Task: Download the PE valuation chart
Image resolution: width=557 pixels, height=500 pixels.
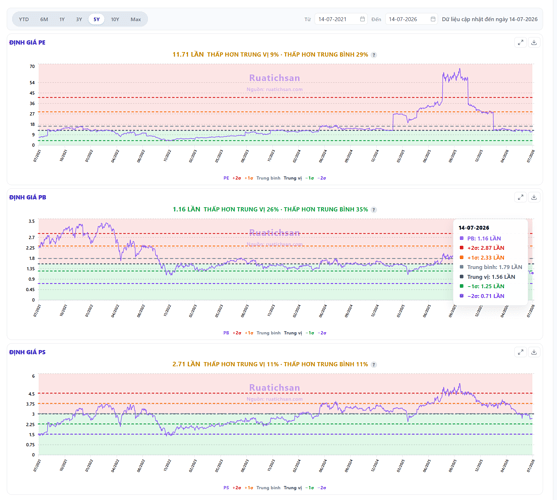Action: click(534, 43)
